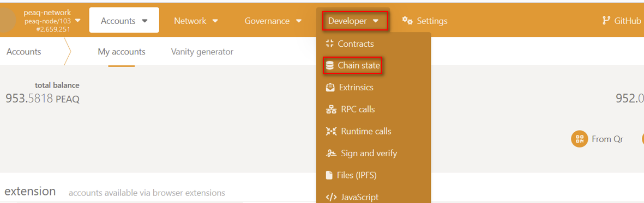Click the From Qr QR-code icon

pos(580,139)
